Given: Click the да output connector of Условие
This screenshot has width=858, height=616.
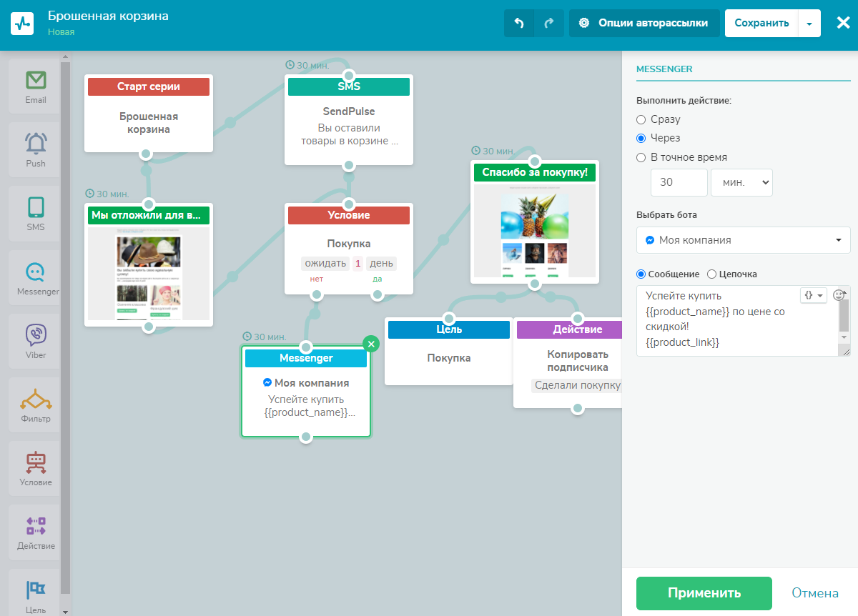Looking at the screenshot, I should click(x=378, y=294).
